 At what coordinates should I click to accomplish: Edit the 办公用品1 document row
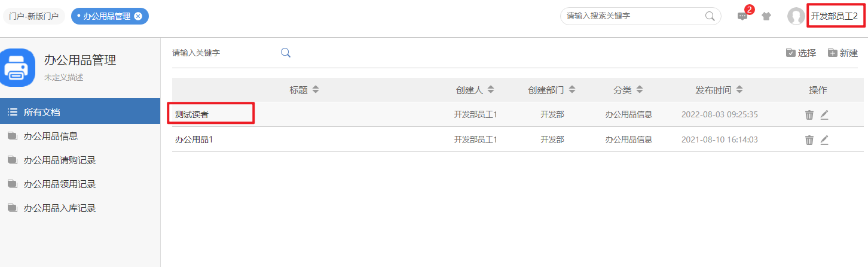click(x=824, y=140)
